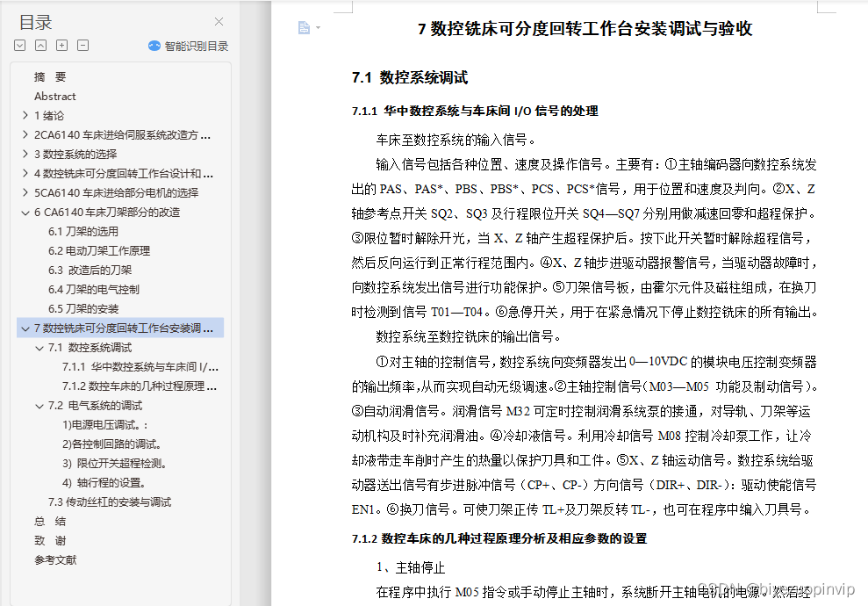Viewport: 868px width, 606px height.
Task: Collapse the 7.2 电气系统的调试 node
Action: 39,406
